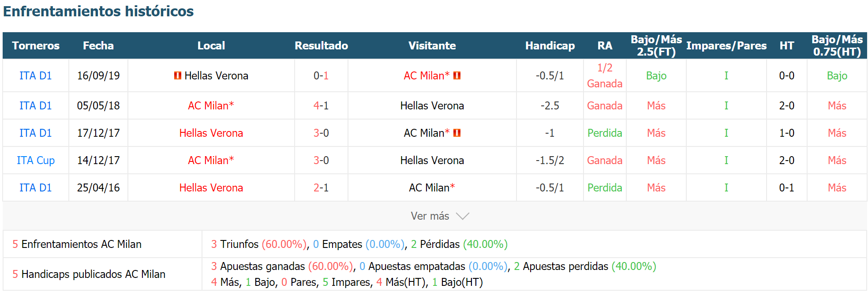Click AC Milan local team on 05/05/18
The image size is (868, 296).
point(211,105)
